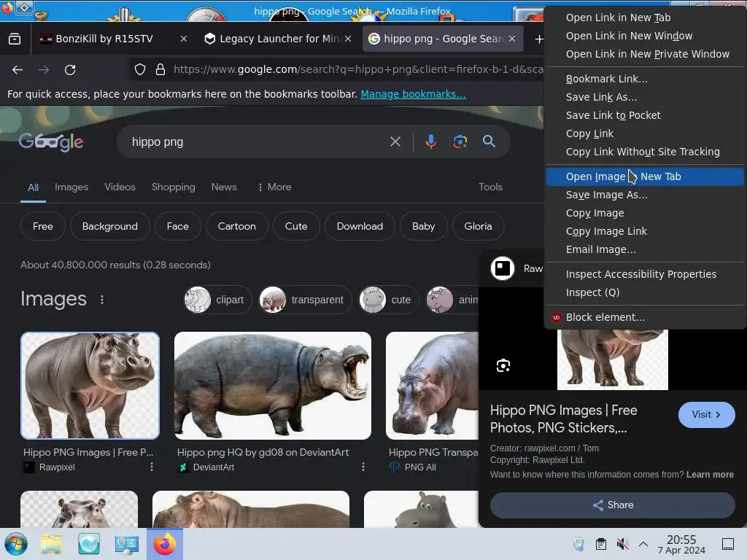Open the Images section three-dot menu
747x560 pixels.
coord(102,300)
